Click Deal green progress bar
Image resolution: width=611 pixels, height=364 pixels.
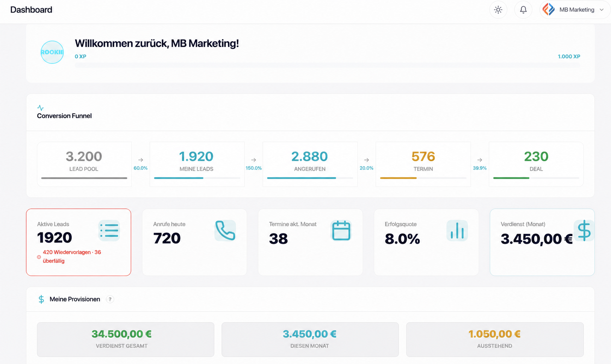[536, 178]
